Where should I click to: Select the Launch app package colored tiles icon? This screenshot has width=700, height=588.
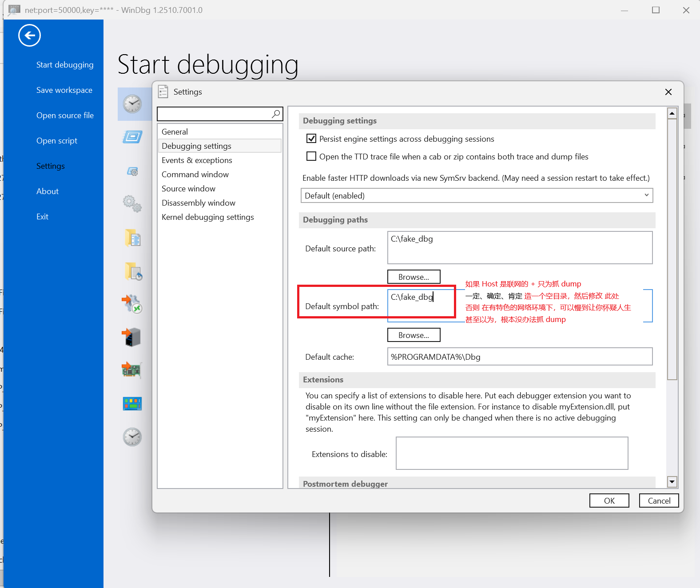coord(132,404)
